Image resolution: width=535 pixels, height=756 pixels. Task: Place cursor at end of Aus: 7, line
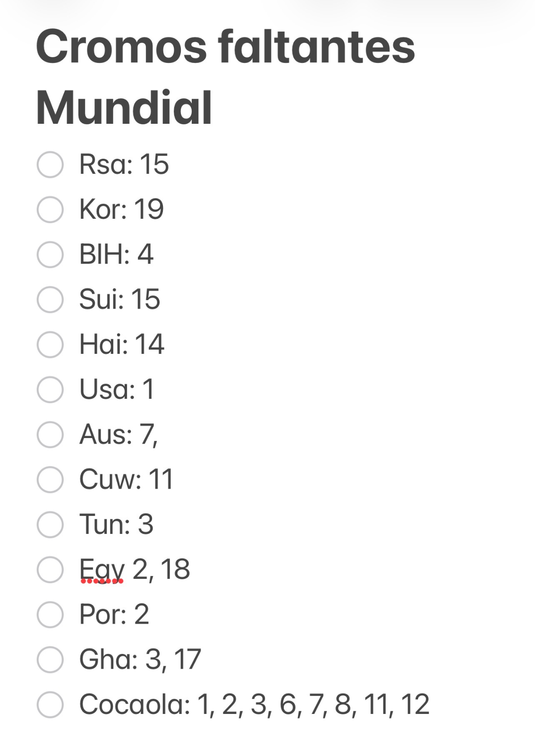159,435
